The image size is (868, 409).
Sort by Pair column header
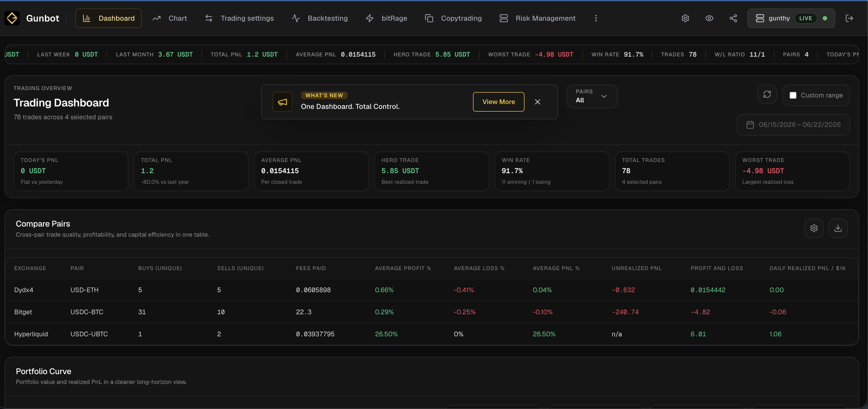tap(77, 268)
